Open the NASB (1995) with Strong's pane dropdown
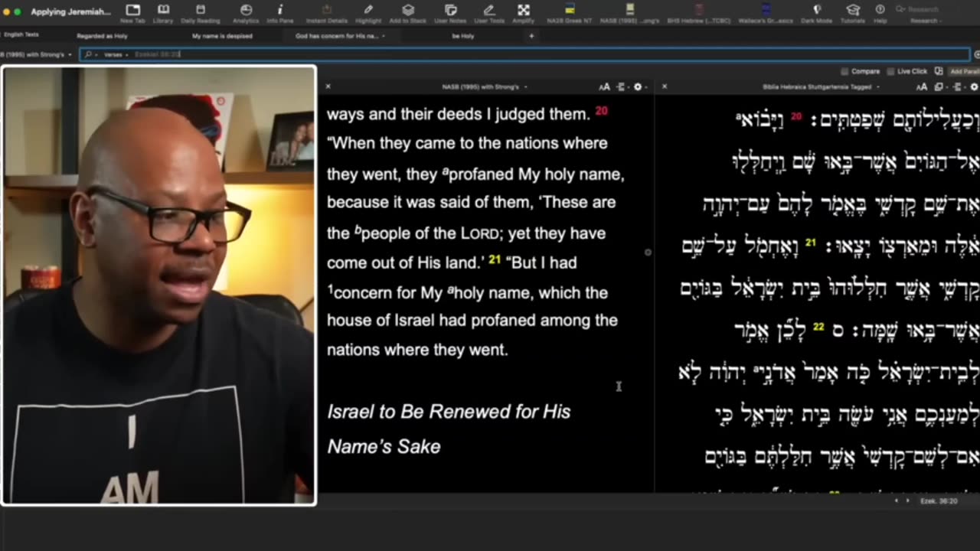The height and width of the screenshot is (551, 980). (x=484, y=86)
